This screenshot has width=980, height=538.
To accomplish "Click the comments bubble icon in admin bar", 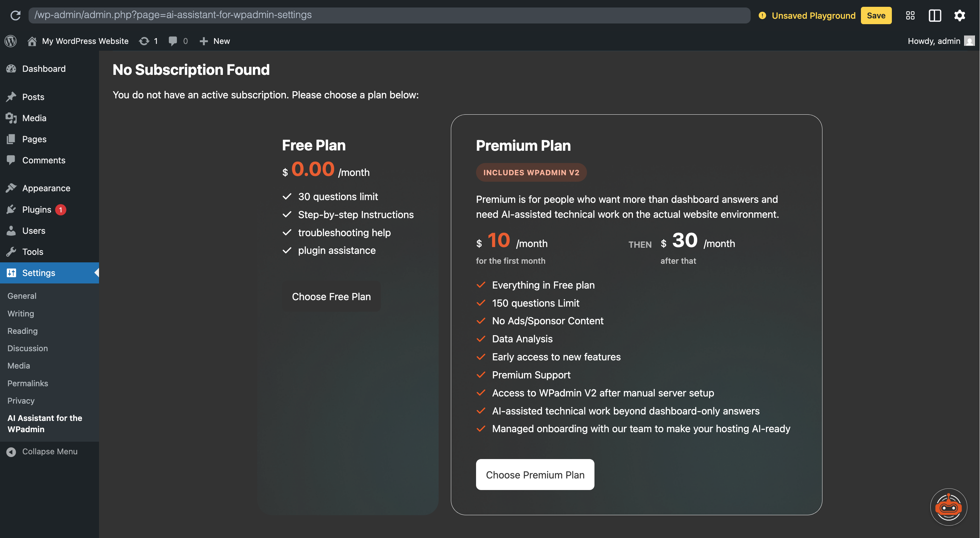I will coord(173,41).
